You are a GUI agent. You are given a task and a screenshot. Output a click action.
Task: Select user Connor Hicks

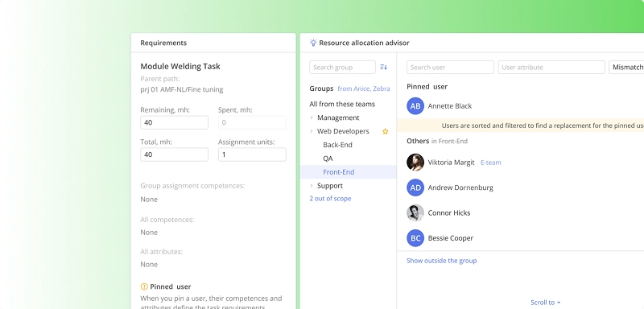[x=449, y=213]
